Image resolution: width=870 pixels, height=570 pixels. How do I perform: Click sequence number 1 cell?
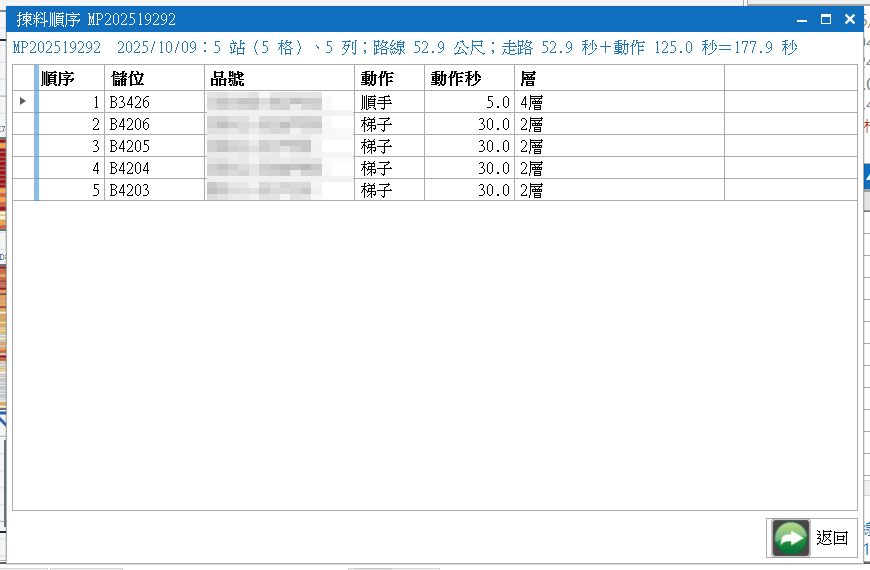point(70,102)
